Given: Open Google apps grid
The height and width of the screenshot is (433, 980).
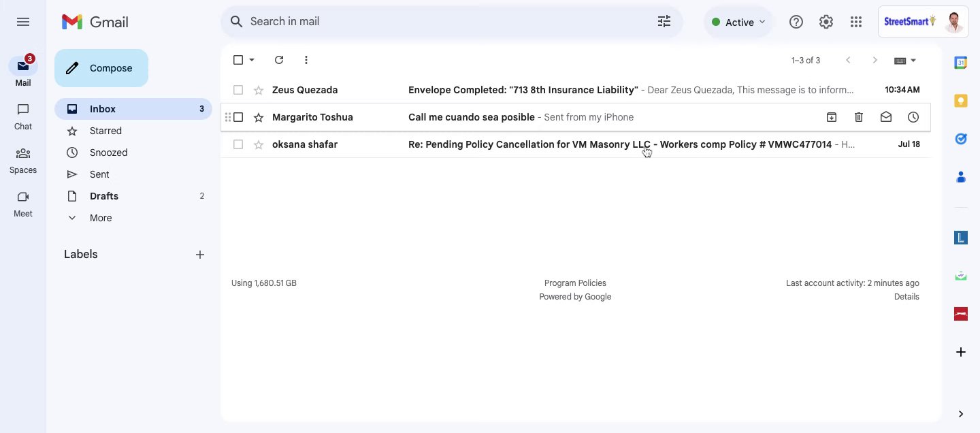Looking at the screenshot, I should point(856,22).
